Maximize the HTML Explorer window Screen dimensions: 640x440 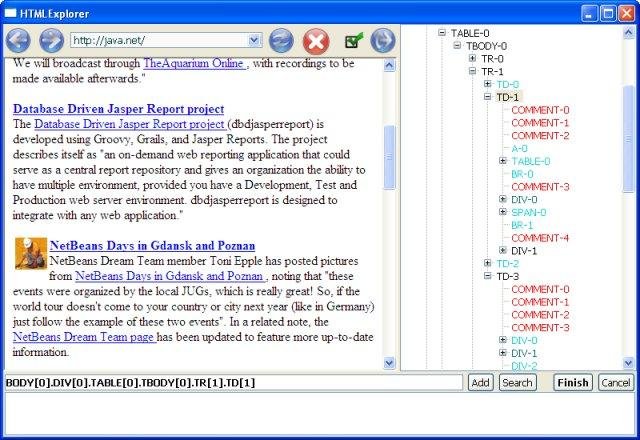tap(607, 13)
